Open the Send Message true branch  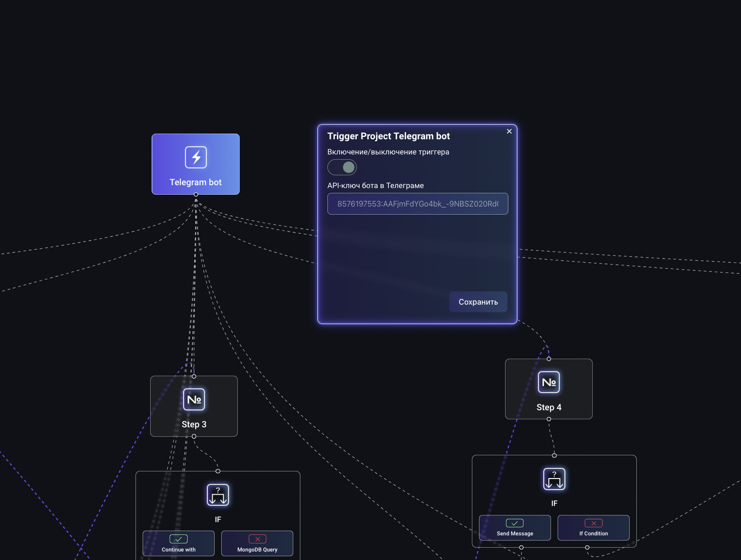(x=515, y=528)
